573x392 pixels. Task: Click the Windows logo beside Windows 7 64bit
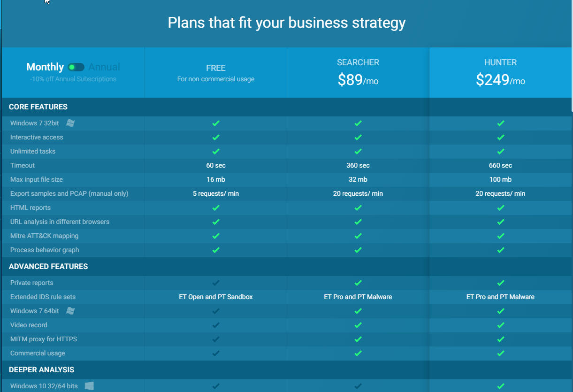[x=70, y=311]
